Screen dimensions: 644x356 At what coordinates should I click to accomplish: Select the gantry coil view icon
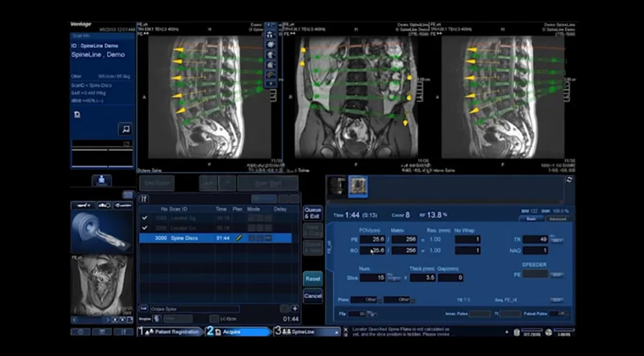click(x=123, y=205)
